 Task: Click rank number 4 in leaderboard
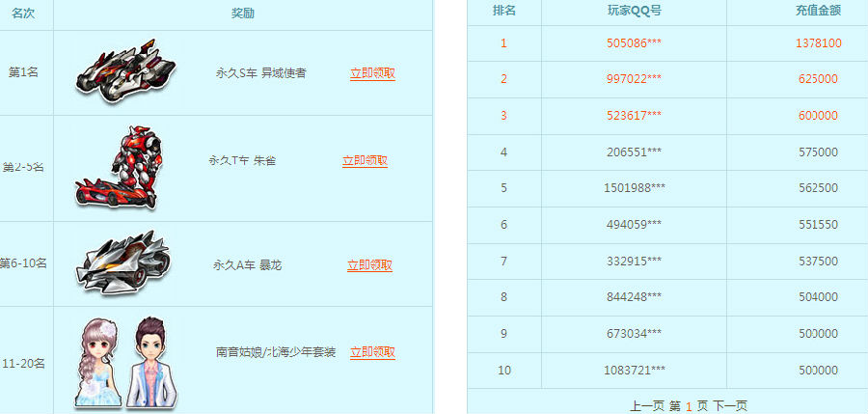tap(503, 152)
